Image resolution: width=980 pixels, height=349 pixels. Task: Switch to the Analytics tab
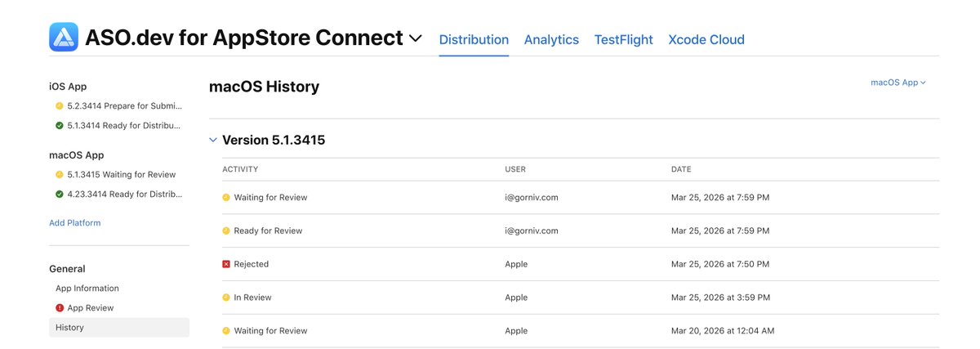tap(551, 39)
